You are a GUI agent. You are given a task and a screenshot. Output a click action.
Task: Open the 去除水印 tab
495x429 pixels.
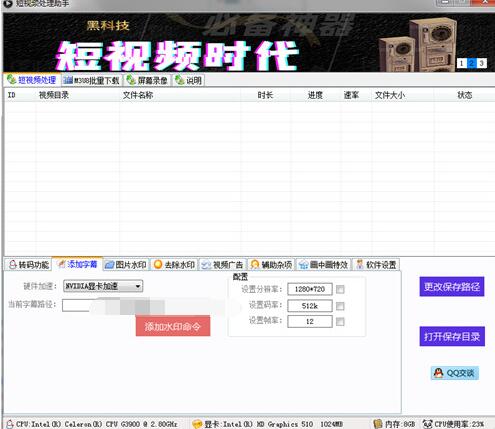point(174,265)
